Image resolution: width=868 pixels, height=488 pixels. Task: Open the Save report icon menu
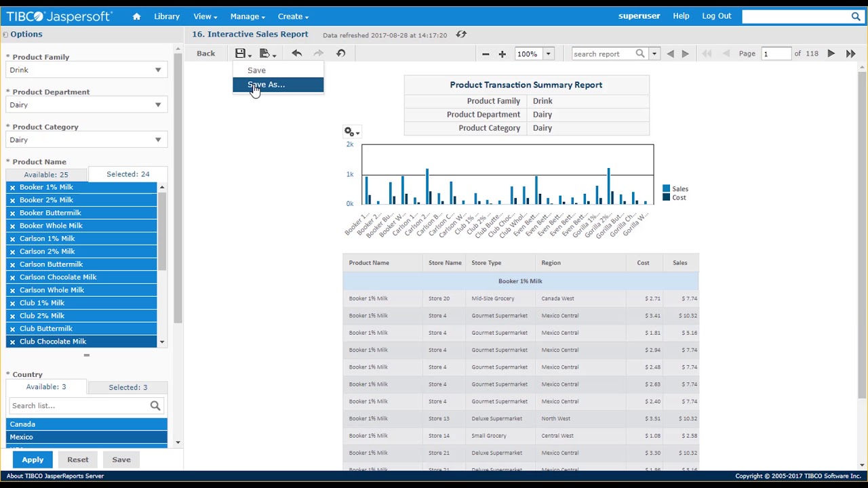pyautogui.click(x=242, y=54)
